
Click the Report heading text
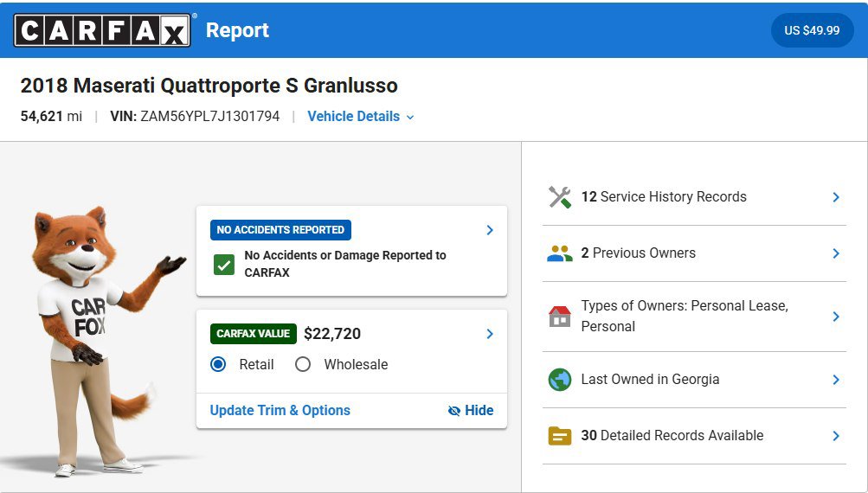tap(237, 30)
